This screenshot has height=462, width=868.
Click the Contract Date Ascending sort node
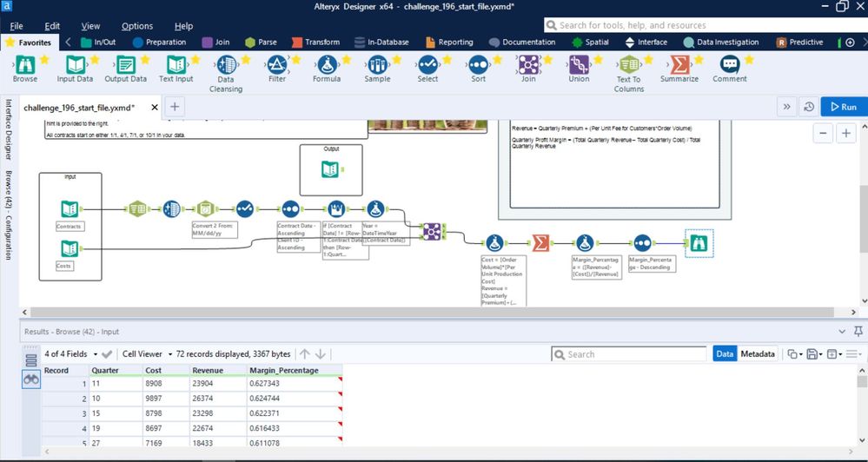tap(290, 209)
